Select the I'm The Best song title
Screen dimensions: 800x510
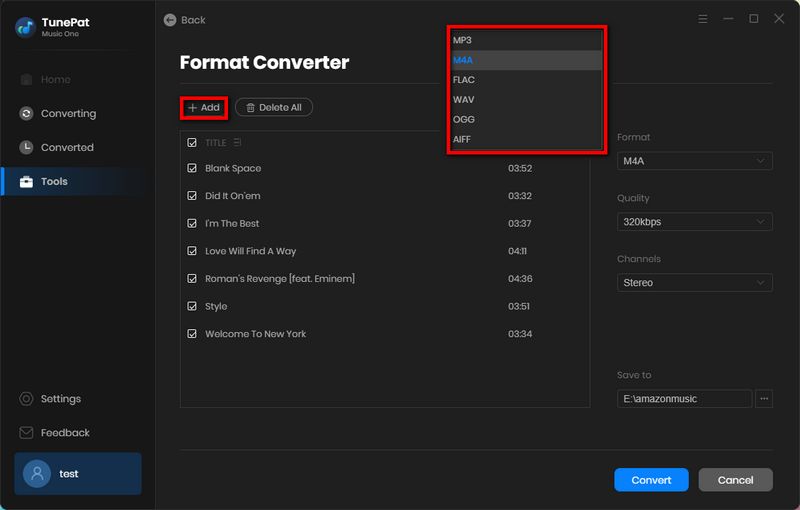pyautogui.click(x=232, y=223)
